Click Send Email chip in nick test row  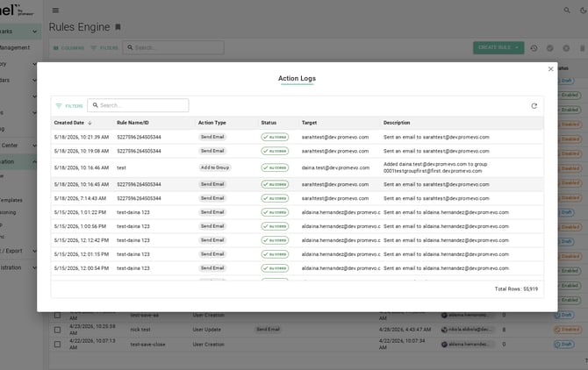[268, 329]
